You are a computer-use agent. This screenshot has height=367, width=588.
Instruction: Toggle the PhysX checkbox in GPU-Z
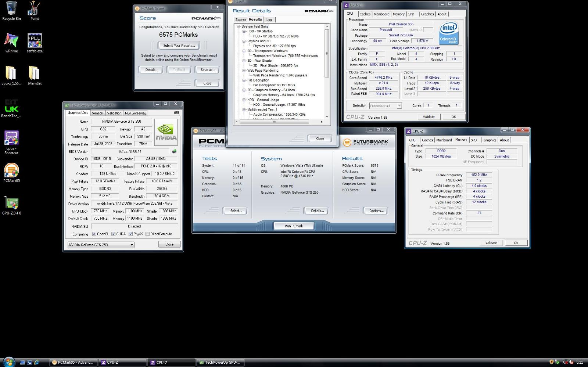[x=130, y=234]
